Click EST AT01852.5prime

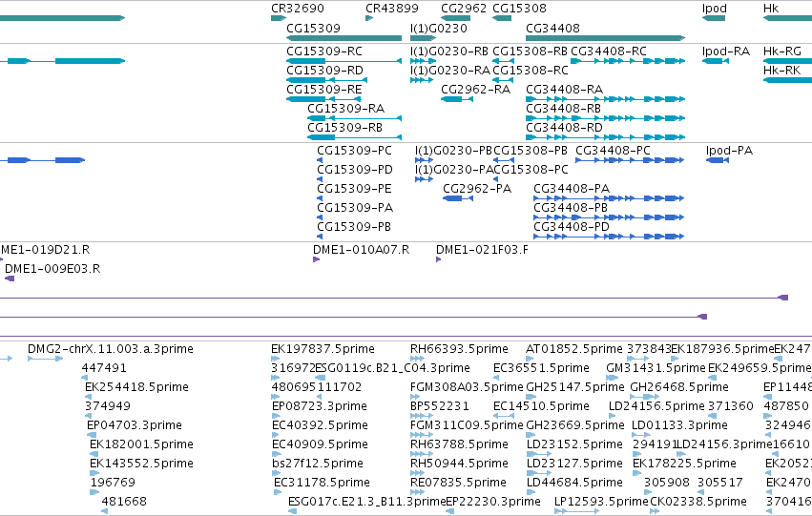pos(530,359)
